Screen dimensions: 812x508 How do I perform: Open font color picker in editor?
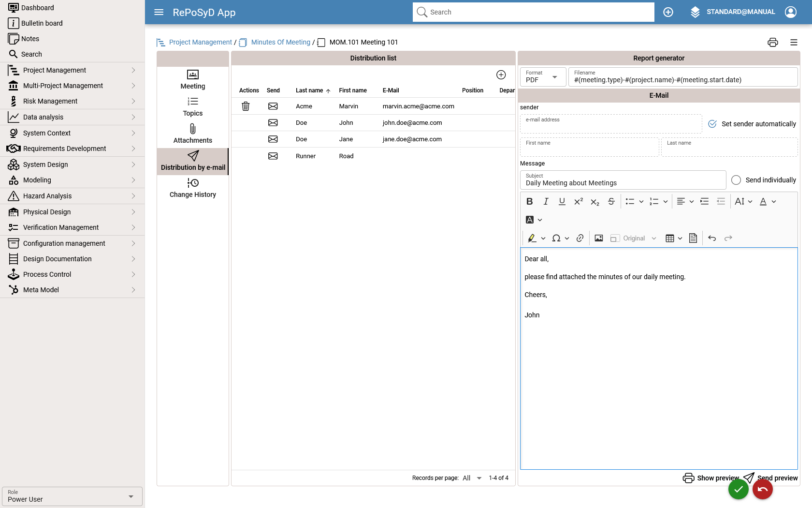(x=768, y=201)
